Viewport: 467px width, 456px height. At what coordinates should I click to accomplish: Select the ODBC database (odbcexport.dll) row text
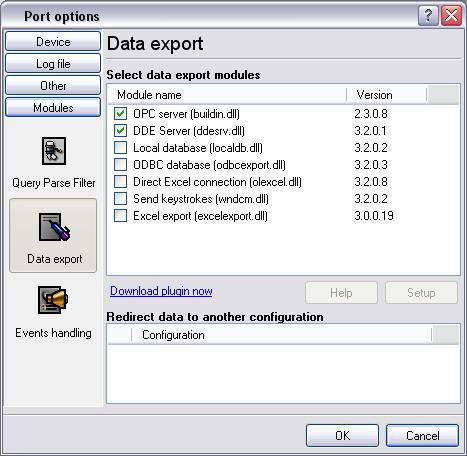[x=209, y=165]
